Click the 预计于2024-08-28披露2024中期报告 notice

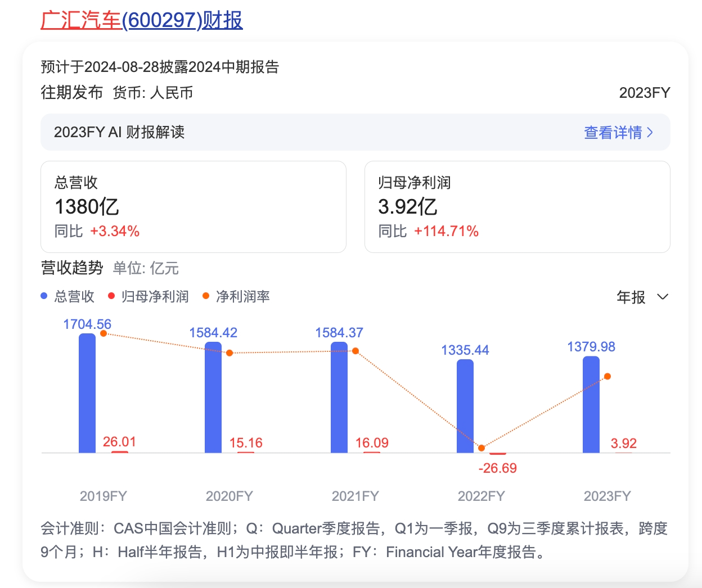pos(160,67)
